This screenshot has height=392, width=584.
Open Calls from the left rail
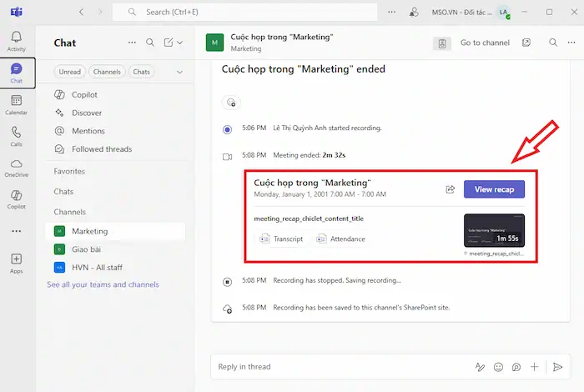(17, 135)
